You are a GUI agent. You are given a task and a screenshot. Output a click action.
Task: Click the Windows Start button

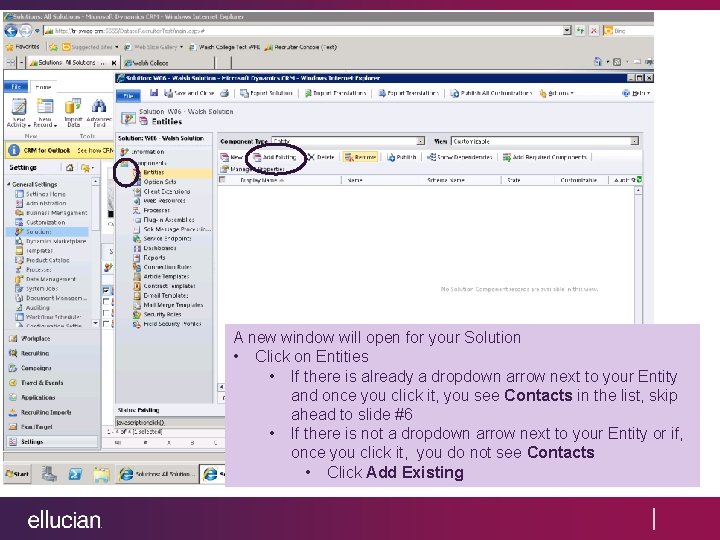[17, 474]
